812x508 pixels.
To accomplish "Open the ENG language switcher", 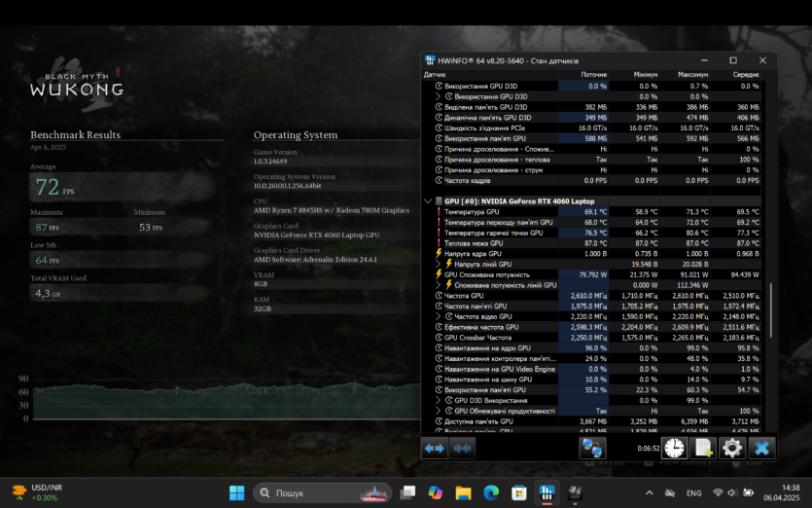I will pos(693,493).
